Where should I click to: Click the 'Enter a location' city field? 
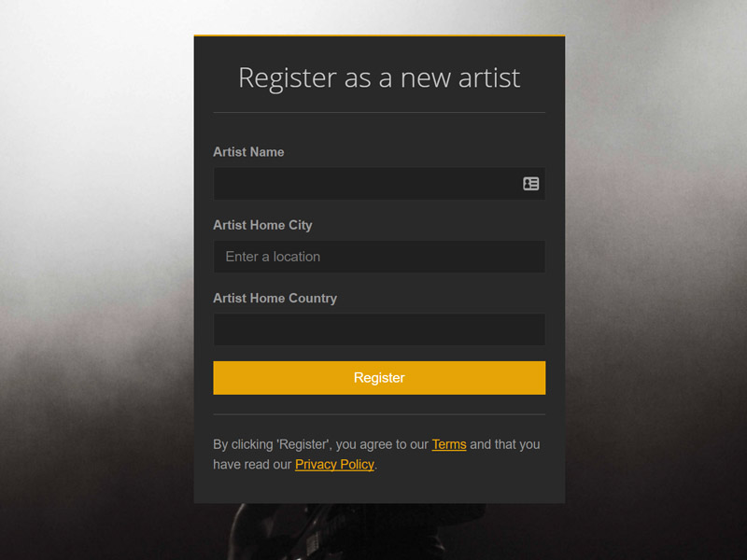point(379,257)
